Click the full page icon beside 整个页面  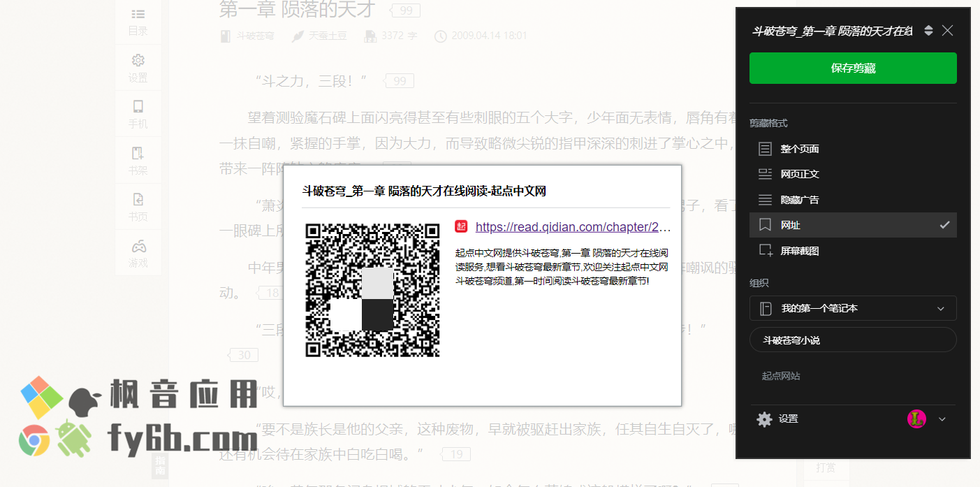[x=765, y=149]
